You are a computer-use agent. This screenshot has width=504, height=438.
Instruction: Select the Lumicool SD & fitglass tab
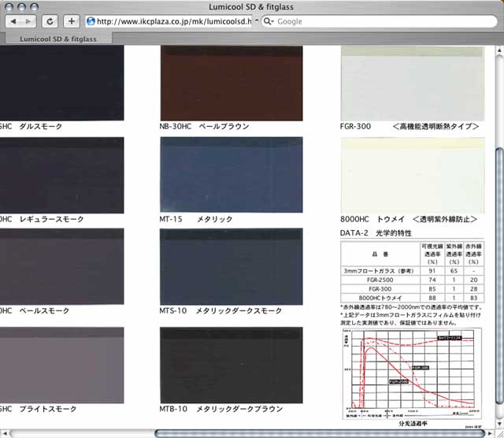[58, 39]
